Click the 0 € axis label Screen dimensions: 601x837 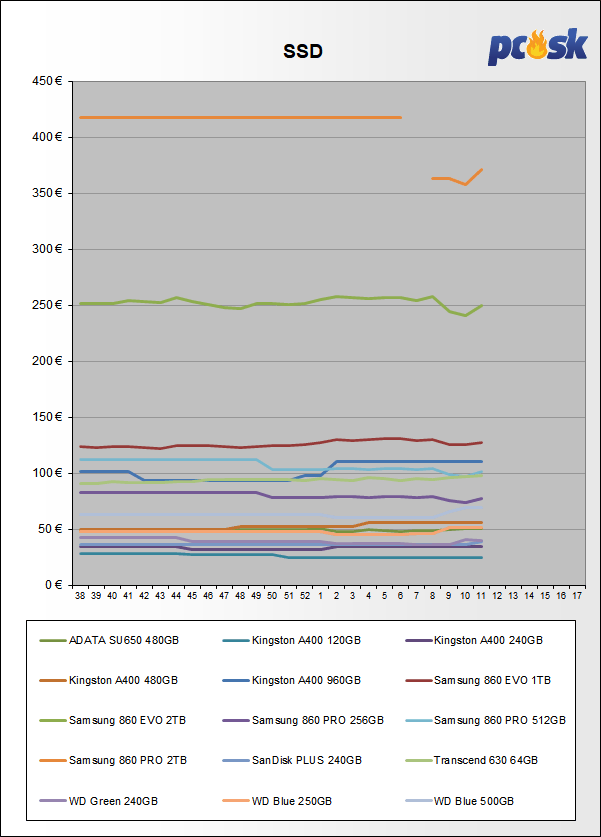click(x=53, y=585)
